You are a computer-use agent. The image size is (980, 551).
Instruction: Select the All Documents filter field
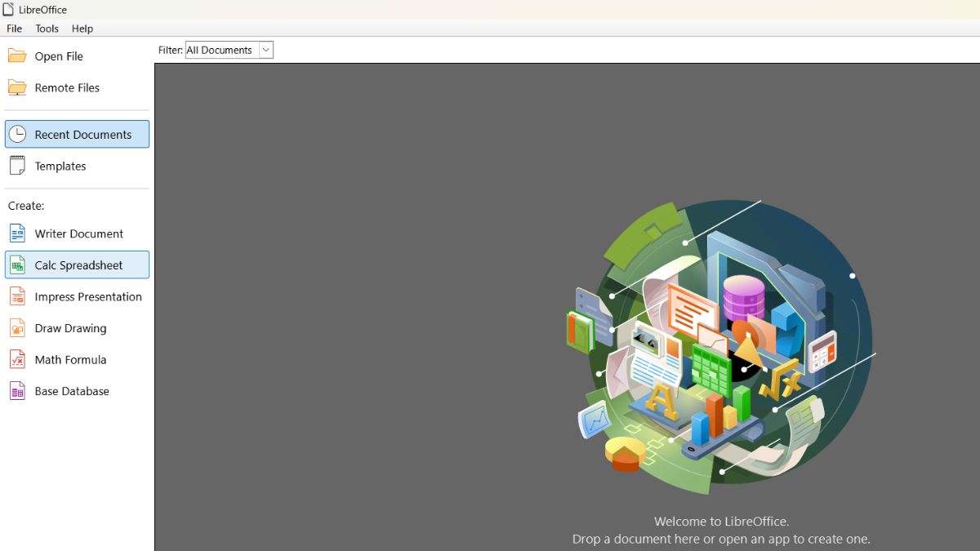click(229, 50)
